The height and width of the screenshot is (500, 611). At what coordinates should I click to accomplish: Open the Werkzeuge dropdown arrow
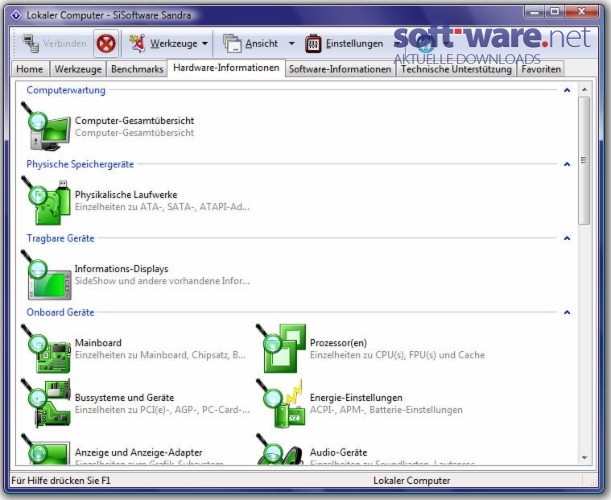pos(205,44)
